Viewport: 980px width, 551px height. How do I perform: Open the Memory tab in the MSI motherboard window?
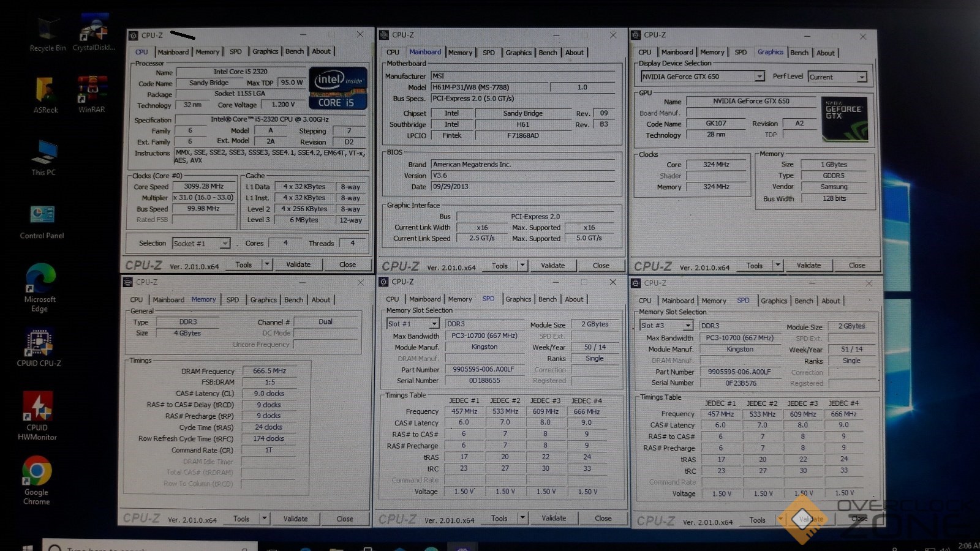(x=460, y=53)
